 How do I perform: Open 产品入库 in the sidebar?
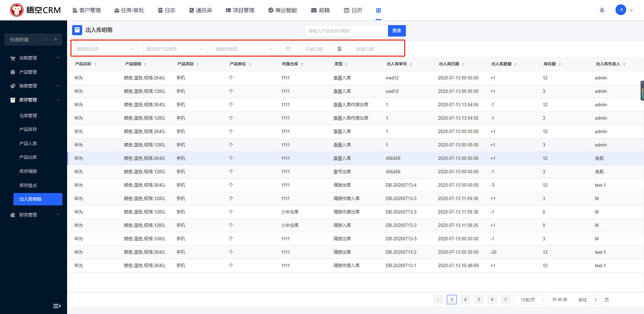pos(28,143)
